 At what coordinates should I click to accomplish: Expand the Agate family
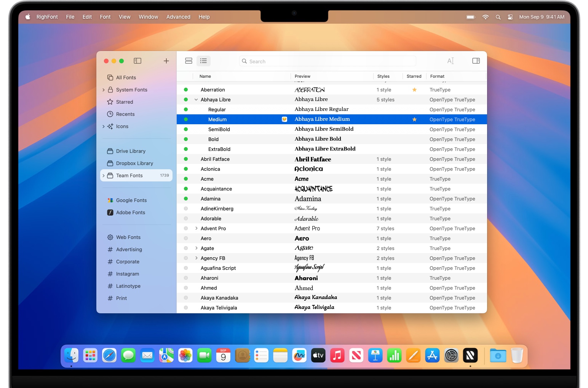(x=196, y=248)
